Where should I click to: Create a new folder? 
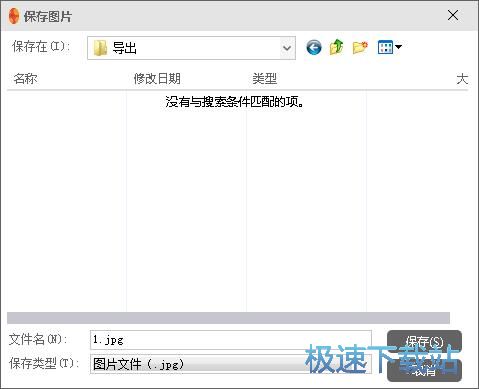360,48
